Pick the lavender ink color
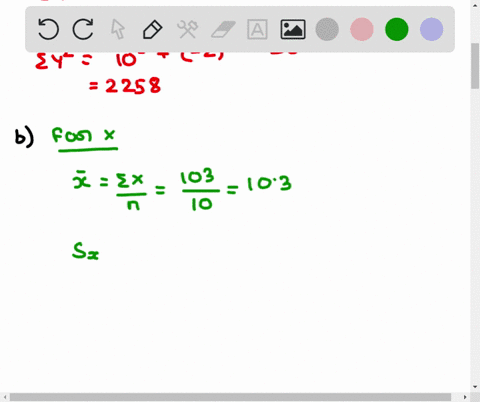 pos(432,29)
